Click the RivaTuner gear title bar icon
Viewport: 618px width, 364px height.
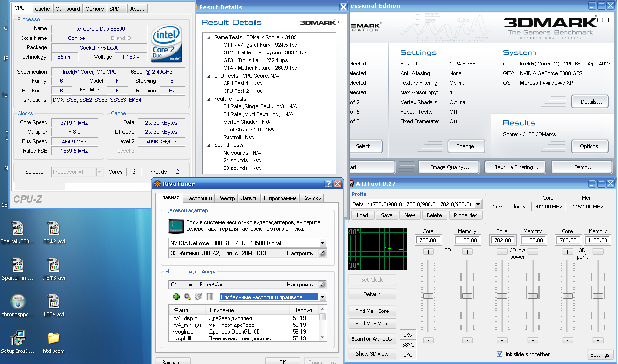157,183
